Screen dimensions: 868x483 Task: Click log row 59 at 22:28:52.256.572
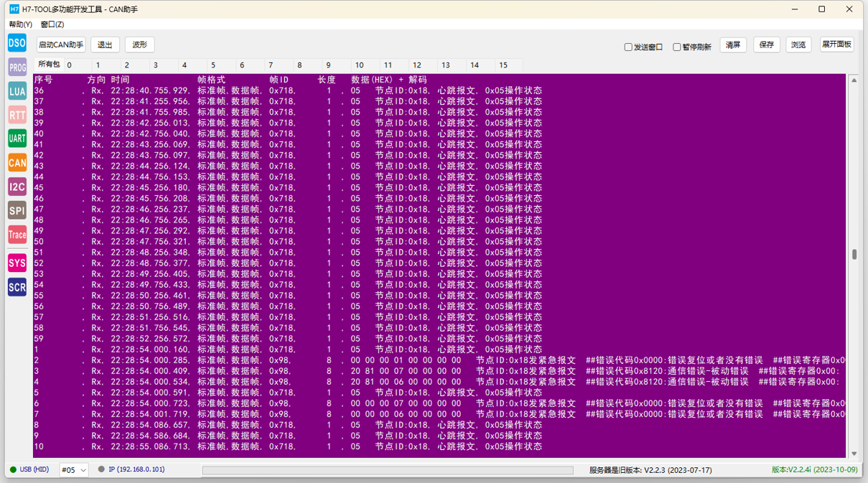click(288, 339)
